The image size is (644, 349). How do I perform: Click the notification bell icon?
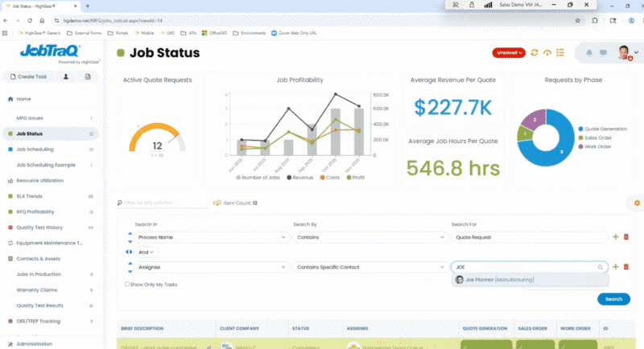pos(589,53)
